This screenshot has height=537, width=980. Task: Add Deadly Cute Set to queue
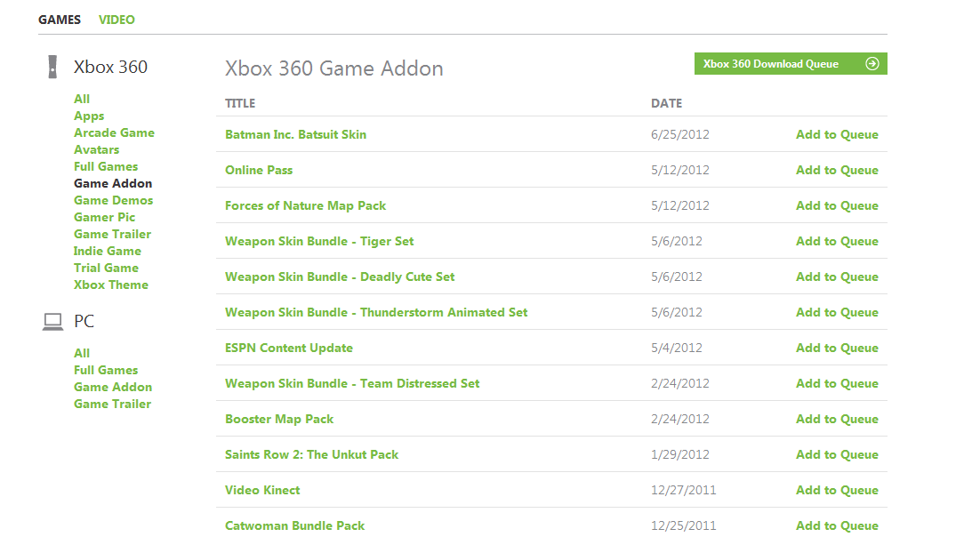click(x=837, y=277)
